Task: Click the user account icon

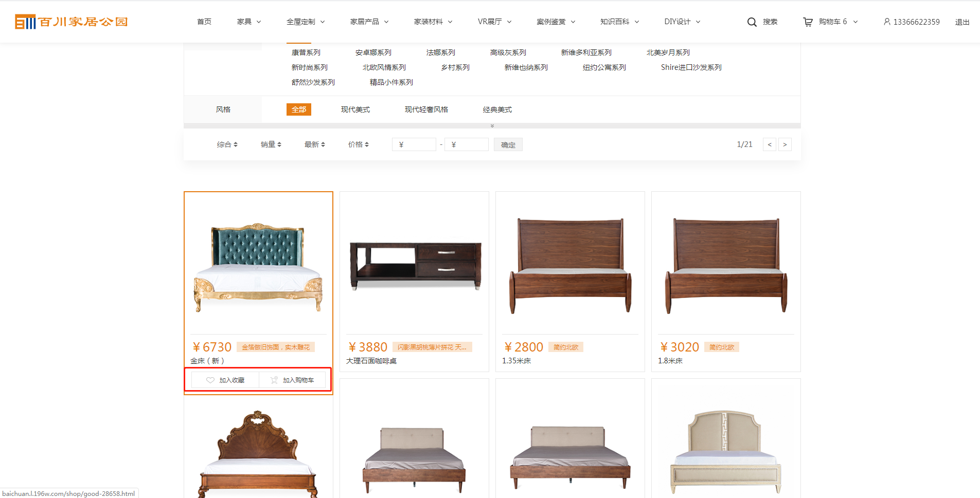Action: [x=887, y=22]
